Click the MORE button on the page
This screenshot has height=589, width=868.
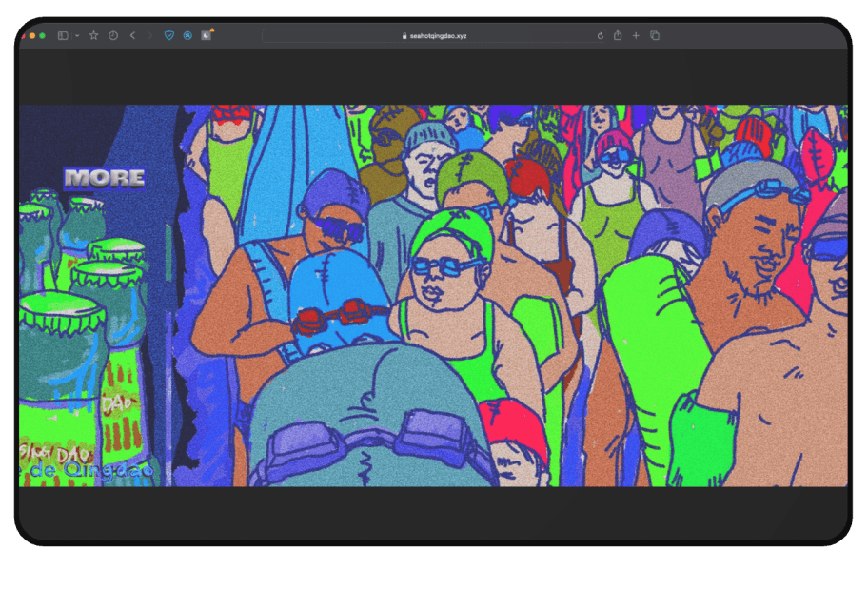pos(104,179)
